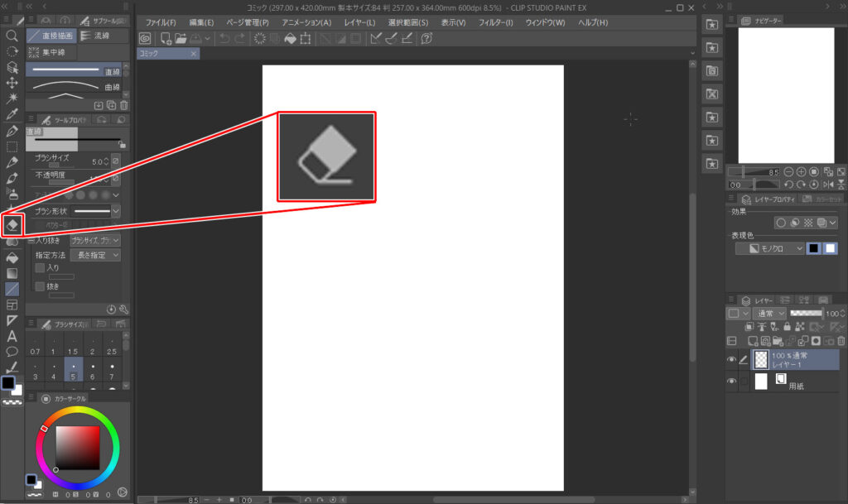The width and height of the screenshot is (848, 504).
Task: Enable the 抜き checkbox
Action: coord(40,286)
